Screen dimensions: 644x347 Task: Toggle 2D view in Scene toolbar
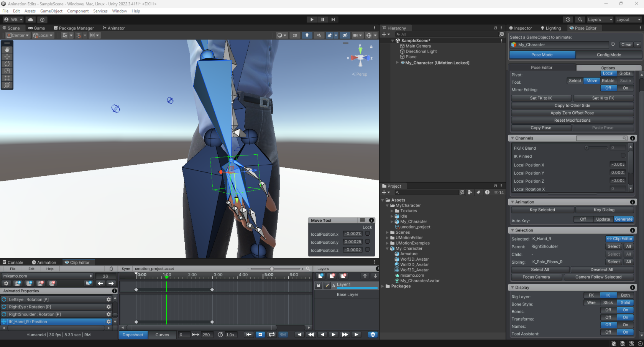295,35
